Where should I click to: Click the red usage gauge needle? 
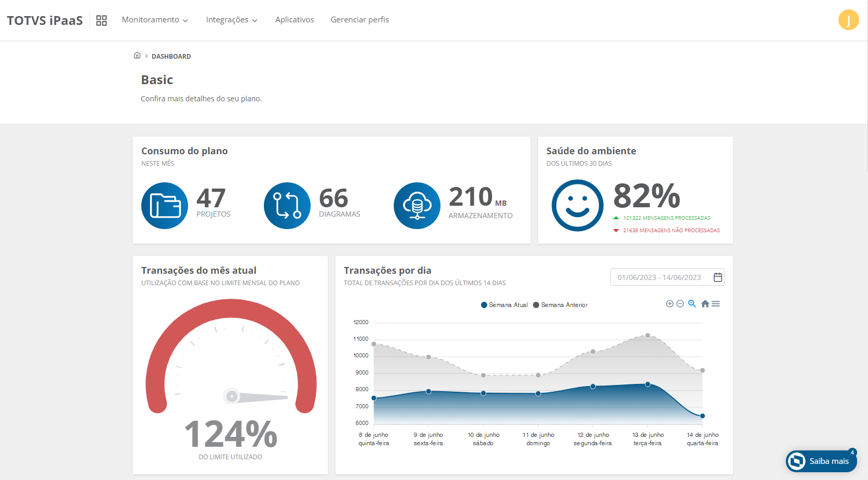pyautogui.click(x=260, y=397)
